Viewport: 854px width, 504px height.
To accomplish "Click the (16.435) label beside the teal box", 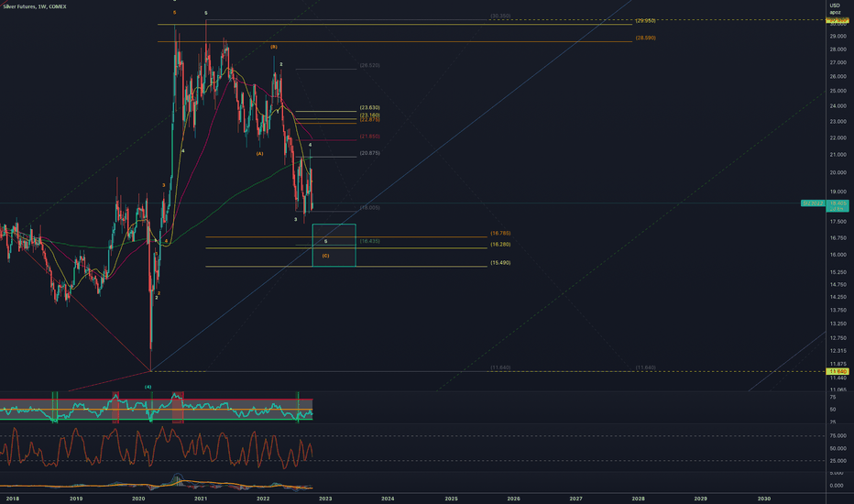I will pyautogui.click(x=370, y=241).
